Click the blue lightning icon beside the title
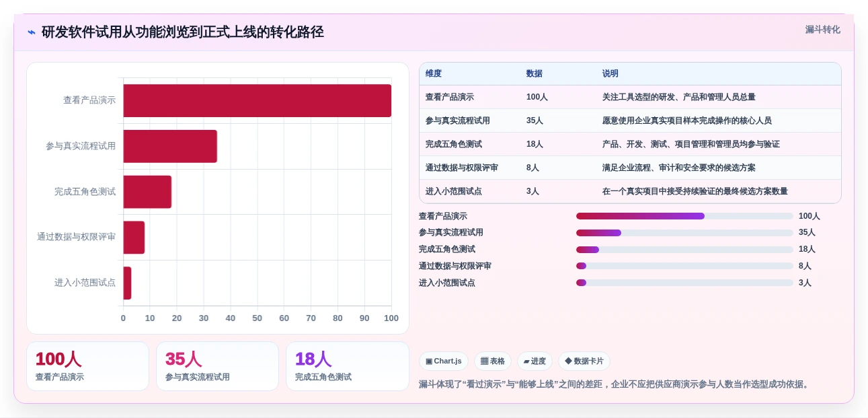Image resolution: width=868 pixels, height=418 pixels. 32,32
